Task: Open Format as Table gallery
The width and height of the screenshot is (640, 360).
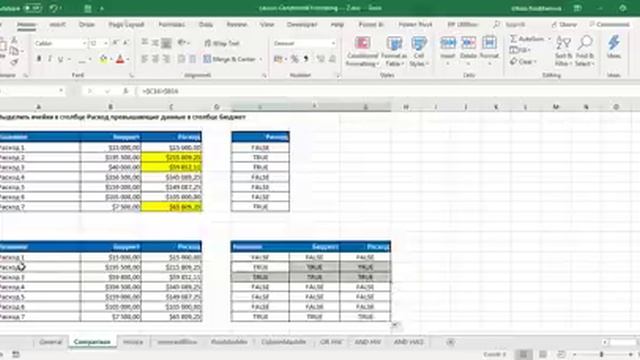Action: click(x=394, y=51)
